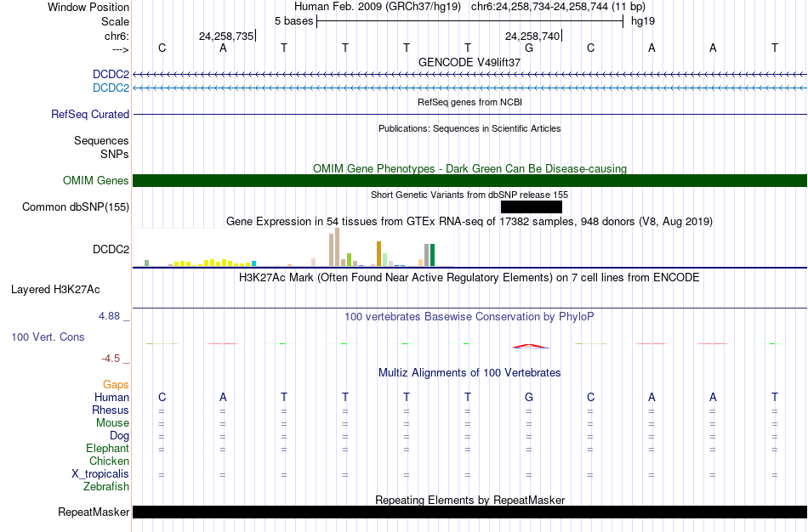Image resolution: width=808 pixels, height=532 pixels.
Task: Click the Rhesus species alignment label
Action: [x=111, y=410]
